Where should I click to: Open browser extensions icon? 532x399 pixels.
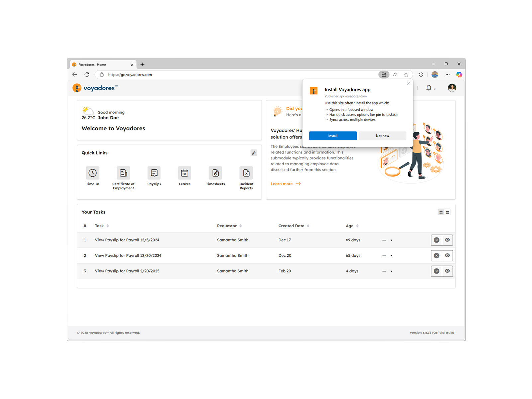pyautogui.click(x=421, y=75)
